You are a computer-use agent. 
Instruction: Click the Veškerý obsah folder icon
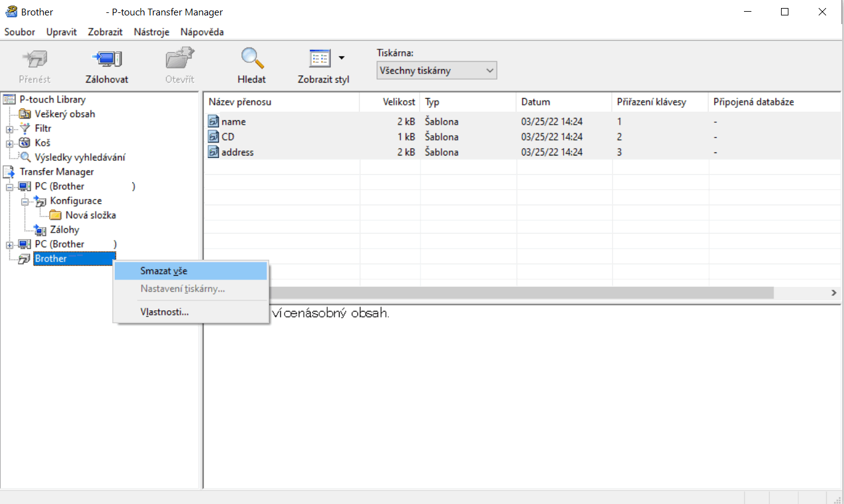click(x=25, y=114)
